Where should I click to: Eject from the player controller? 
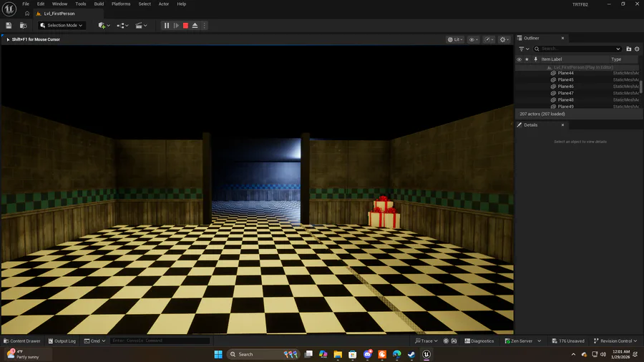tap(195, 26)
